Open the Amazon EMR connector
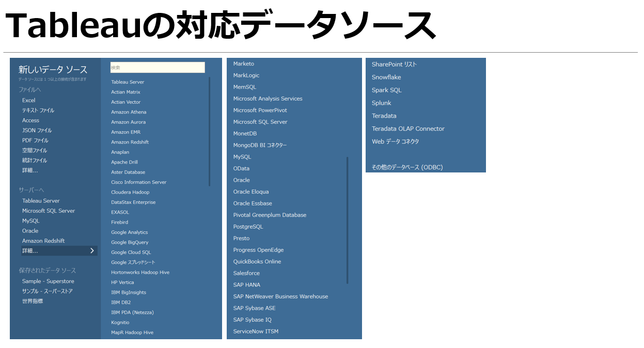The height and width of the screenshot is (348, 644). pos(125,132)
